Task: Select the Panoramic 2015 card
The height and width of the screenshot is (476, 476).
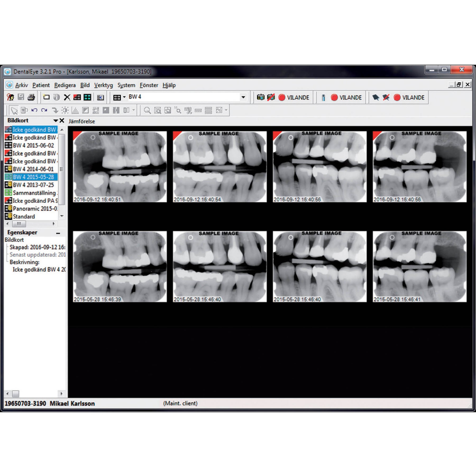Action: tap(31, 208)
